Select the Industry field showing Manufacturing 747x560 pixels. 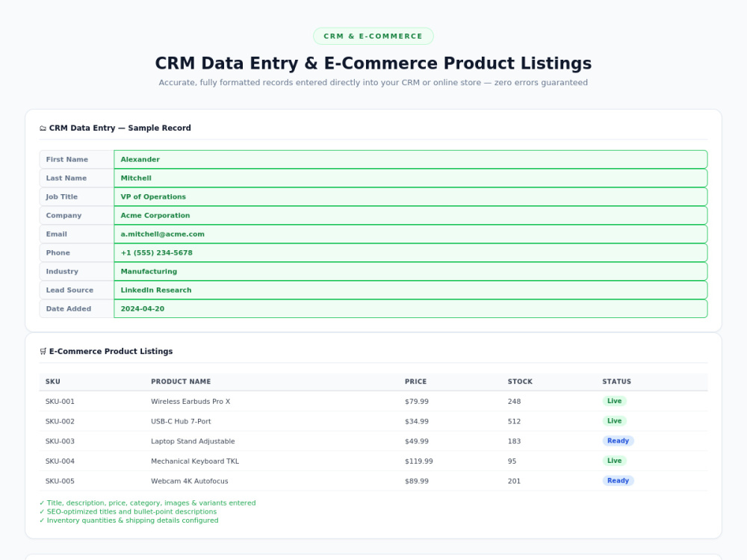[x=411, y=272]
